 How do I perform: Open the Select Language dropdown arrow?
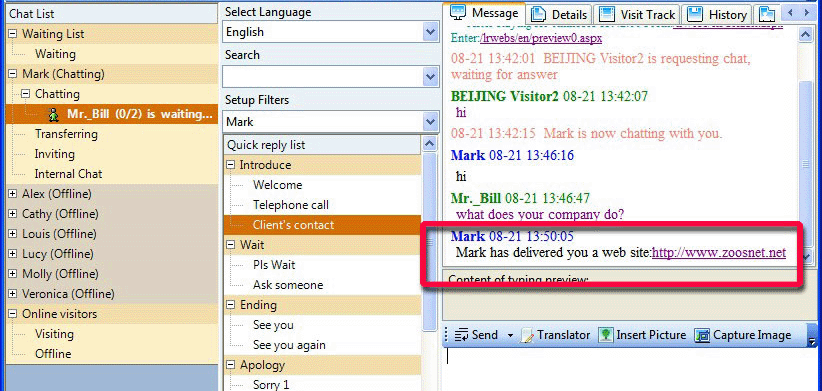tap(430, 32)
